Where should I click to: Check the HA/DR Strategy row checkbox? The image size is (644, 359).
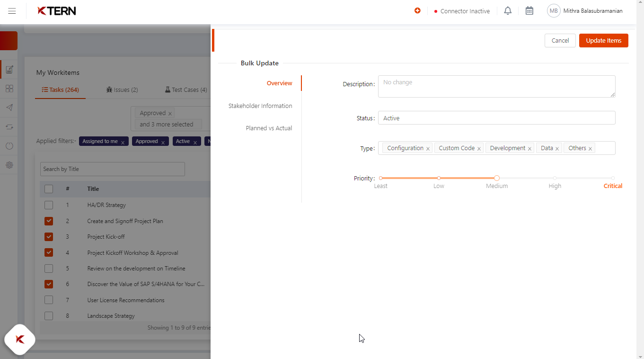(49, 205)
